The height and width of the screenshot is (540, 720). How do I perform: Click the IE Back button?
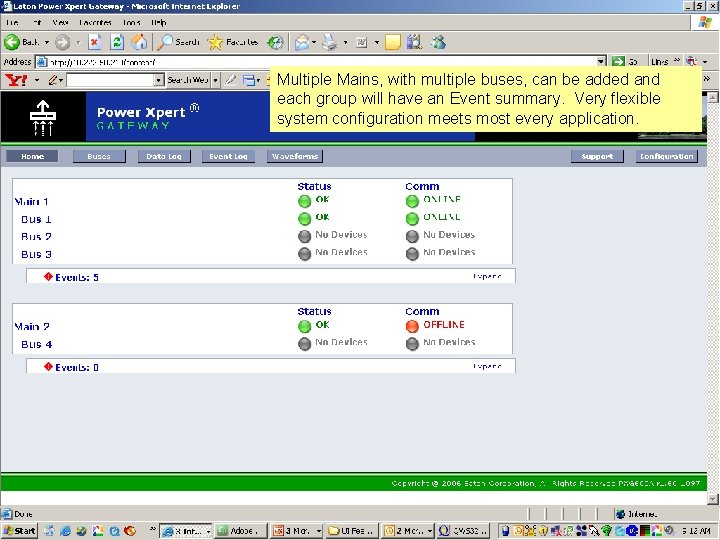pos(22,42)
